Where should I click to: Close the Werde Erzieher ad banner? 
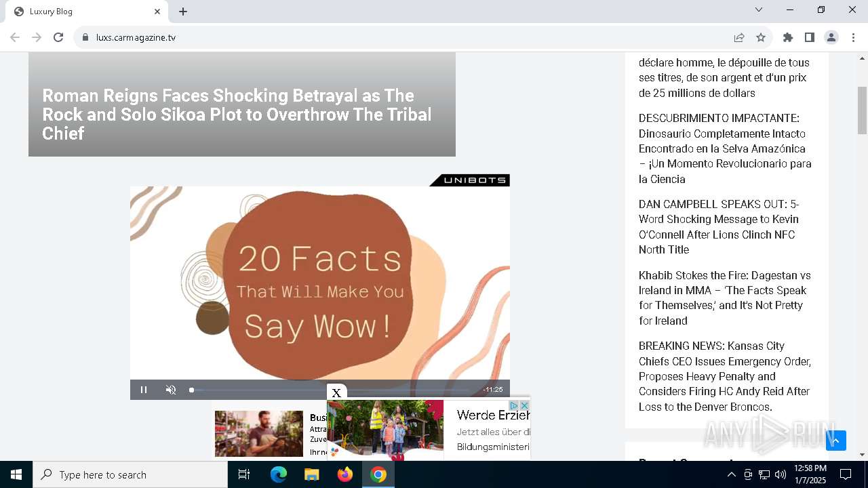(524, 405)
